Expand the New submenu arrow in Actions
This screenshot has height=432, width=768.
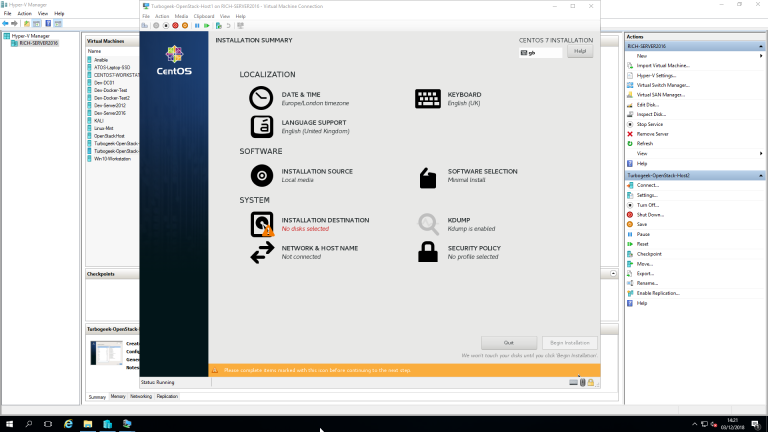click(x=762, y=56)
